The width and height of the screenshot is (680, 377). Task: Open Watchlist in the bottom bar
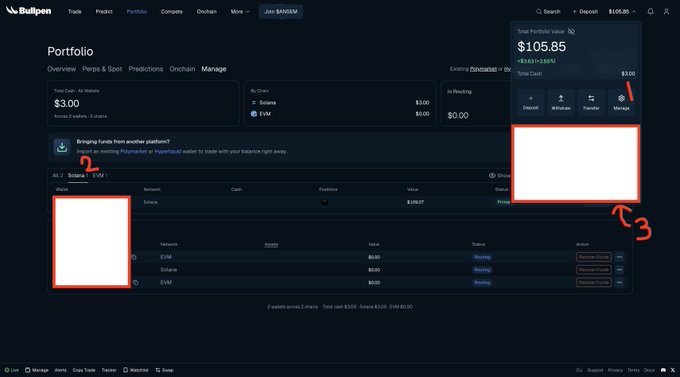[136, 370]
